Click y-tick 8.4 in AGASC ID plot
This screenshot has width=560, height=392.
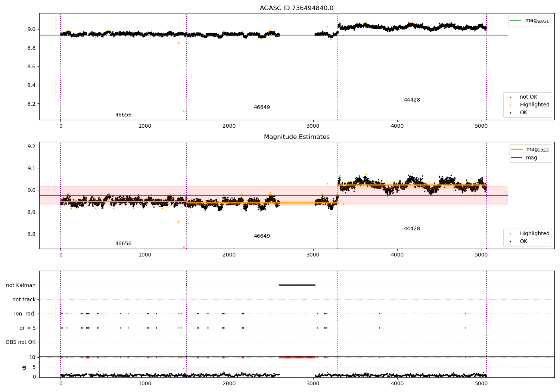click(31, 85)
